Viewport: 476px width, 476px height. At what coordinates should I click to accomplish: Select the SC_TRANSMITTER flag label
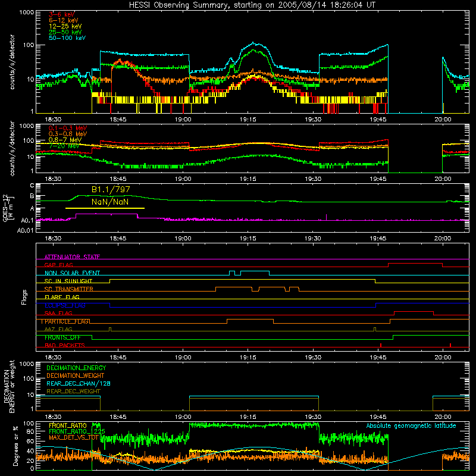[69, 289]
